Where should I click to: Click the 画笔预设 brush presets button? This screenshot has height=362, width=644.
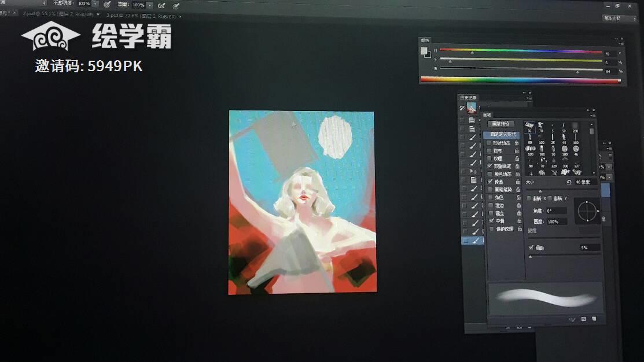tap(501, 124)
